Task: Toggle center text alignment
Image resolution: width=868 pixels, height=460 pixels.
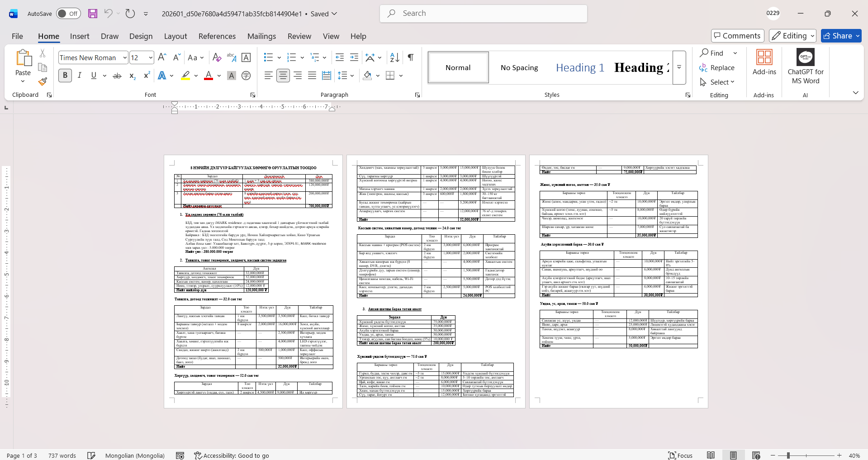Action: (283, 76)
